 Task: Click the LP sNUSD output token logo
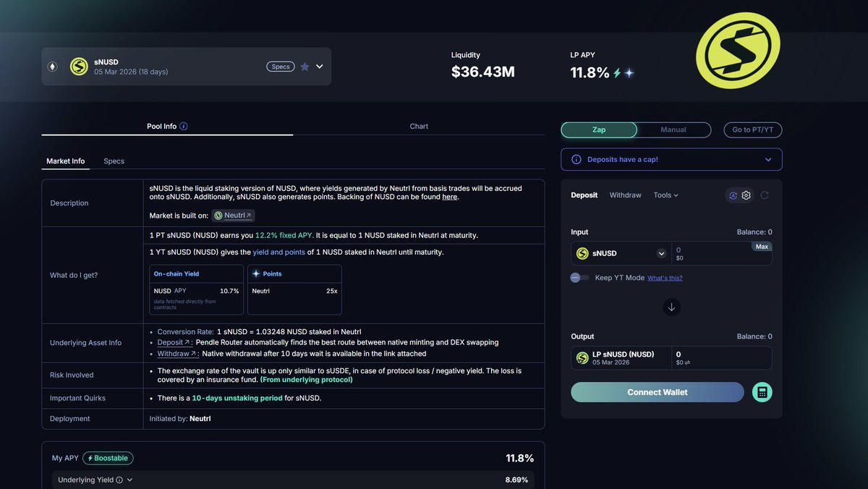tap(582, 358)
